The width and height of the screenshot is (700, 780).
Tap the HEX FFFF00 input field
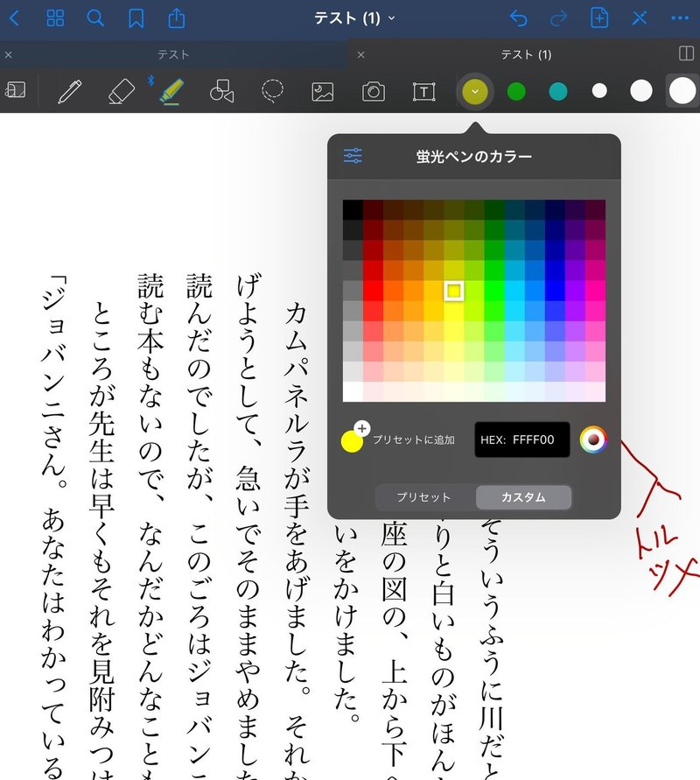[523, 438]
